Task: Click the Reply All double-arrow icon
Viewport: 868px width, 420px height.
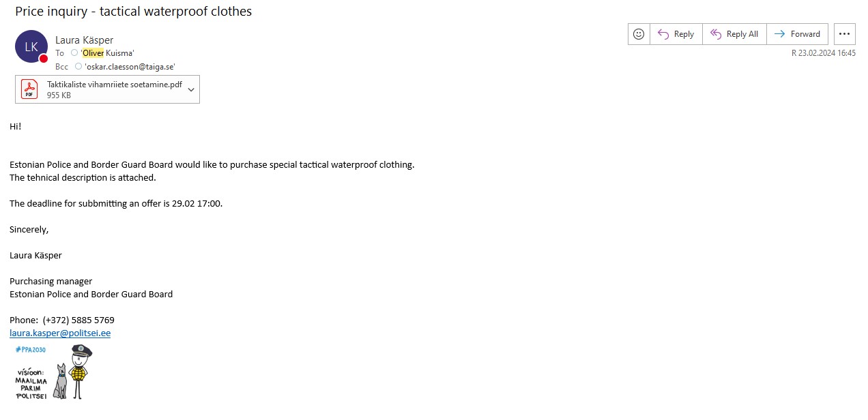Action: (x=715, y=34)
